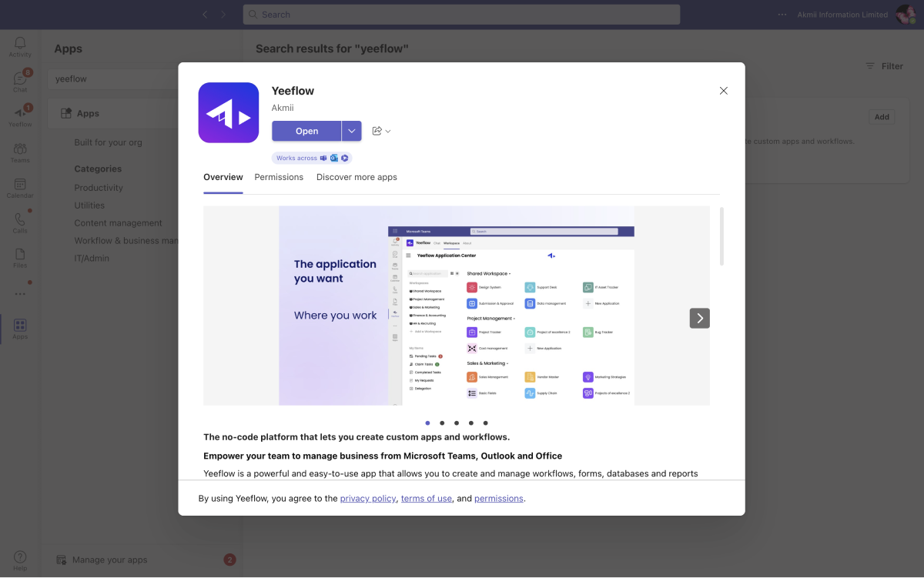View the terms of use link

[426, 498]
